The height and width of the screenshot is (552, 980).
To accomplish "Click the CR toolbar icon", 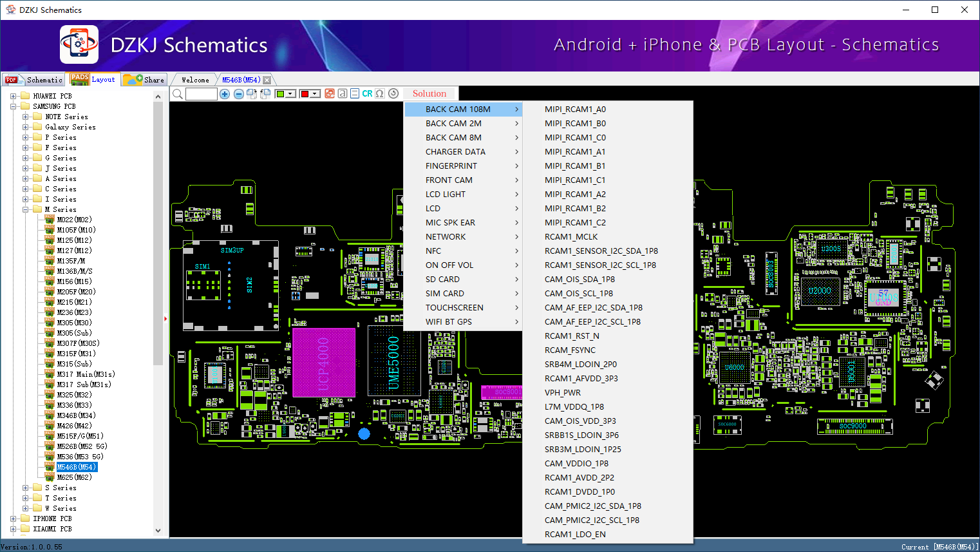I will coord(367,93).
